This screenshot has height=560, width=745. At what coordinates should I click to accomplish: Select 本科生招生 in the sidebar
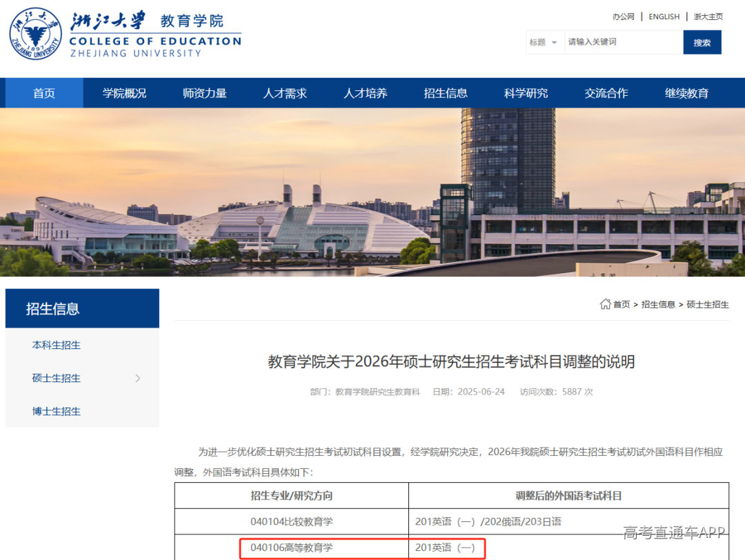pos(56,346)
